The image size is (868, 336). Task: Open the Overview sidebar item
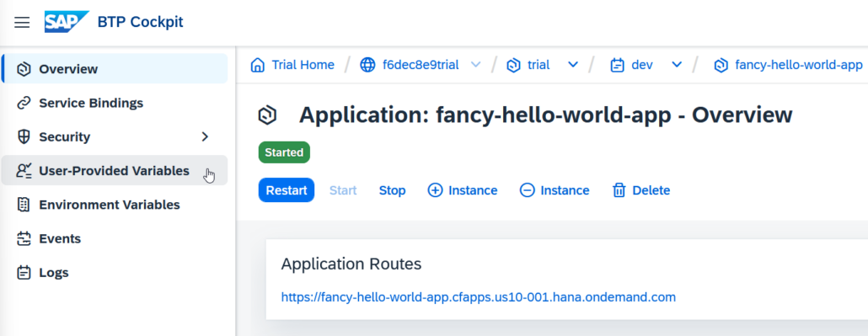point(115,69)
